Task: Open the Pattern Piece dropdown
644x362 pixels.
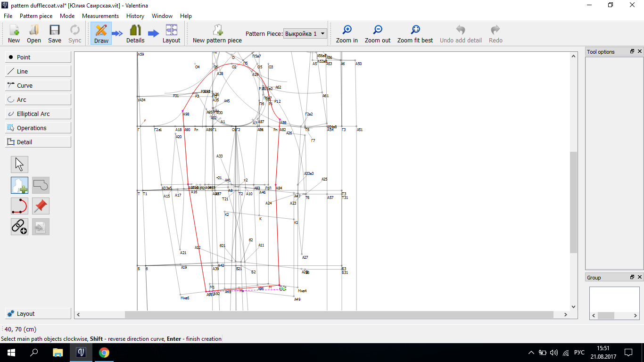Action: [305, 33]
